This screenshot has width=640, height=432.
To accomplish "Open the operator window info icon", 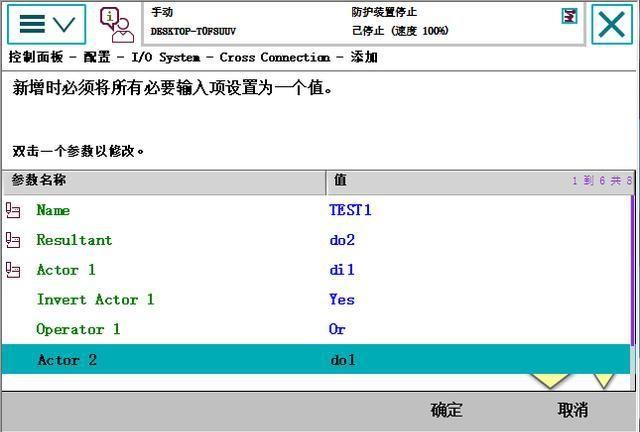I will tap(117, 25).
